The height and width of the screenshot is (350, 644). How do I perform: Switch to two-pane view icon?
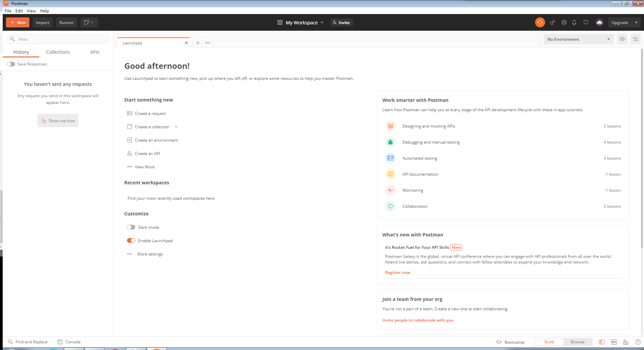[x=614, y=342]
